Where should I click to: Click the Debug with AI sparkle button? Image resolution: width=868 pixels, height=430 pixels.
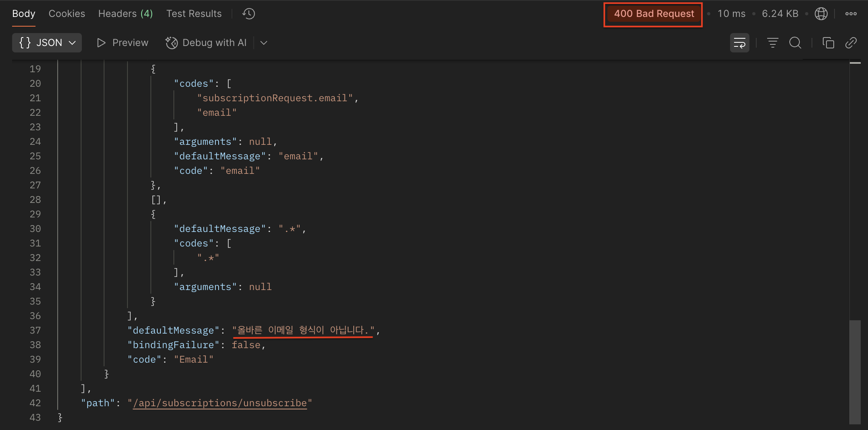[206, 43]
